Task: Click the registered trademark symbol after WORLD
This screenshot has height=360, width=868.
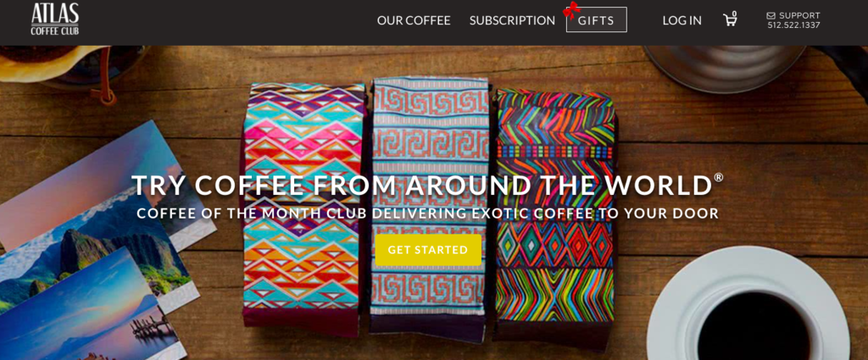Action: [x=718, y=178]
